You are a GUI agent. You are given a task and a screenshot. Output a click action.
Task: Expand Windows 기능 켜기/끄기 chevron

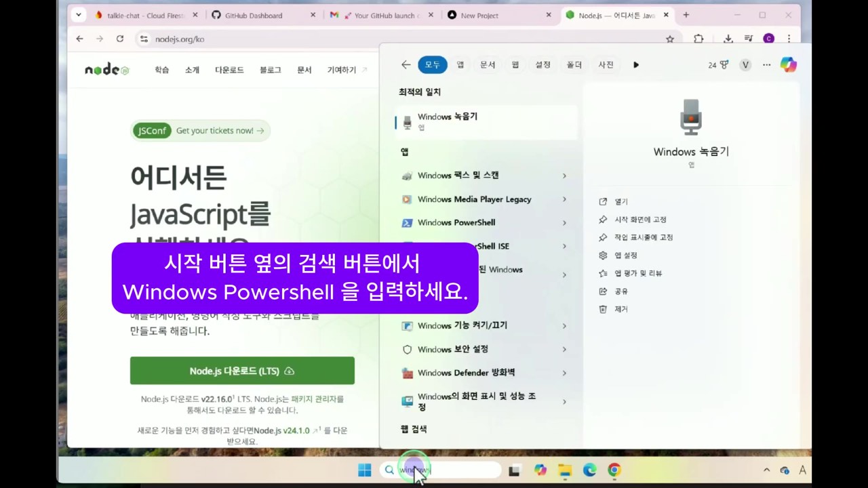point(564,326)
